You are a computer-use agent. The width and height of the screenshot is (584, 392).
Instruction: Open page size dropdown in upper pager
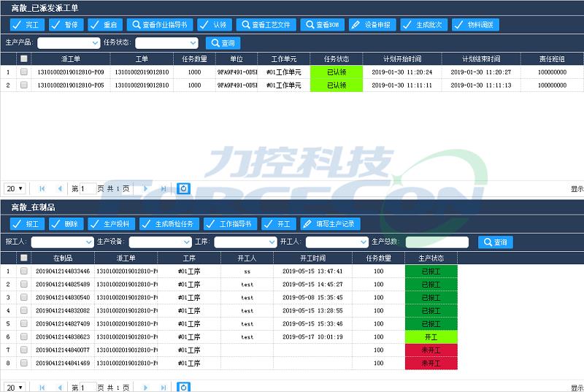[15, 189]
